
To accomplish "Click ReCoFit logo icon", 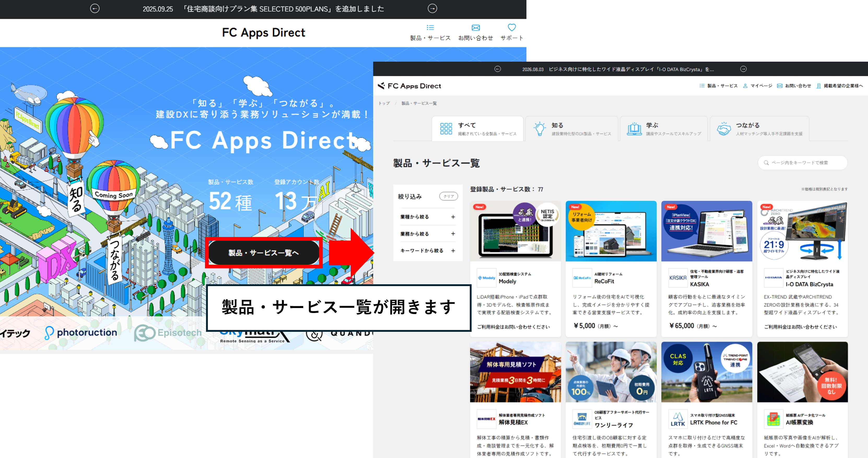I will point(582,278).
